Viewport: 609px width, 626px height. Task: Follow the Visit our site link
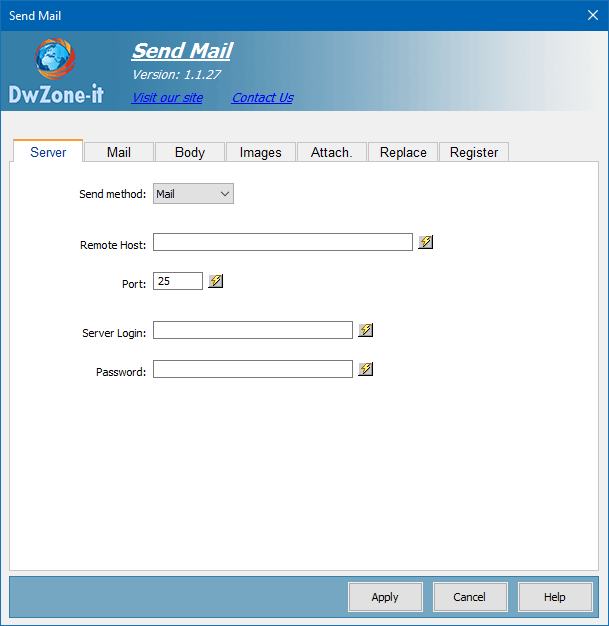tap(167, 98)
